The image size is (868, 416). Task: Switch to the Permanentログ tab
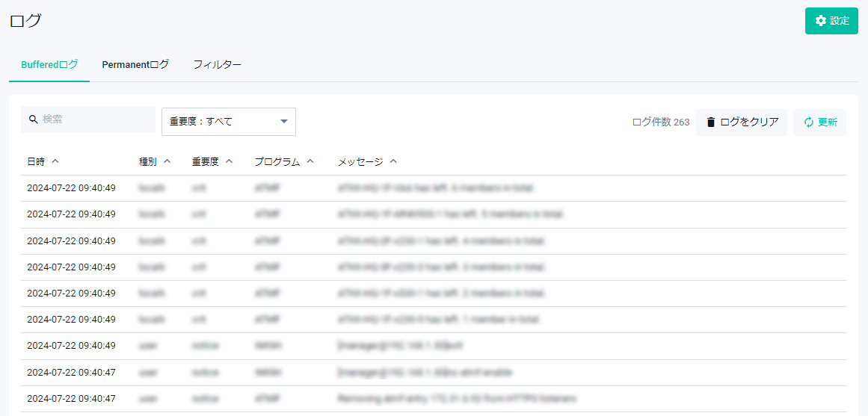click(x=135, y=65)
